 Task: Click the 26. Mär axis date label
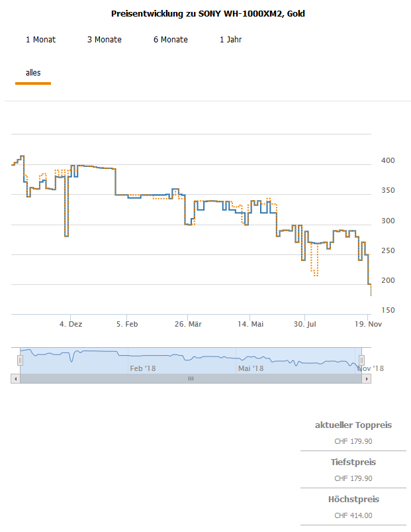coord(187,325)
